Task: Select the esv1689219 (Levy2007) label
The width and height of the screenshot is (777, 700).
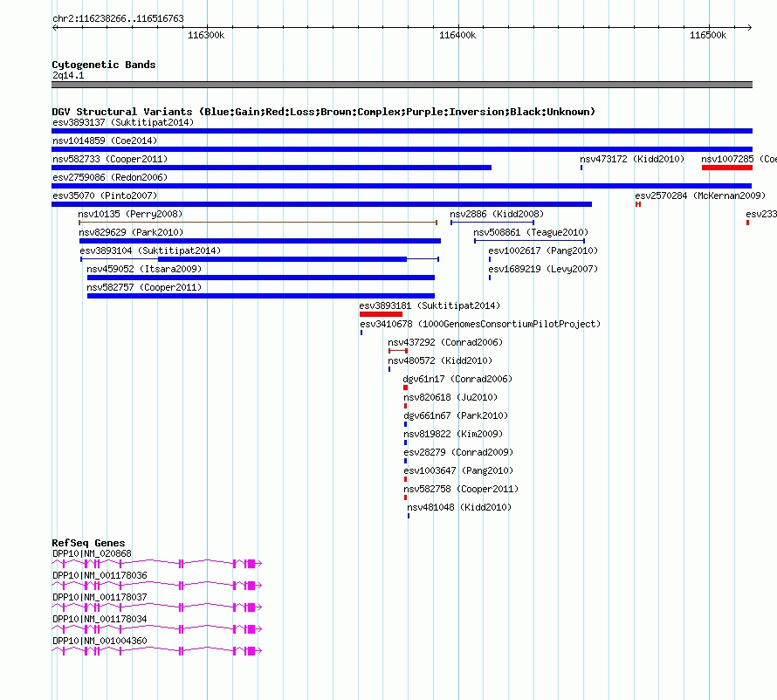Action: (543, 269)
